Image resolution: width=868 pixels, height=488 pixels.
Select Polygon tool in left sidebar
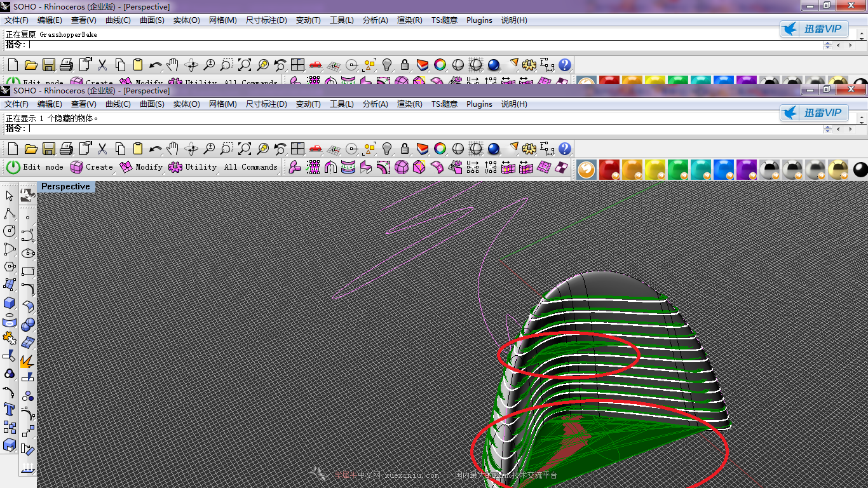[x=10, y=267]
